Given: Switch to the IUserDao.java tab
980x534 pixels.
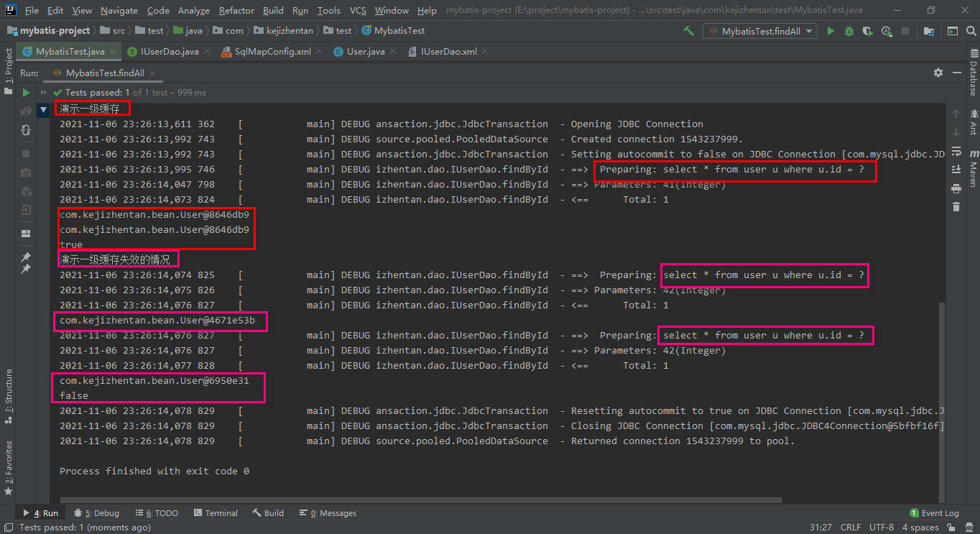Looking at the screenshot, I should point(170,52).
